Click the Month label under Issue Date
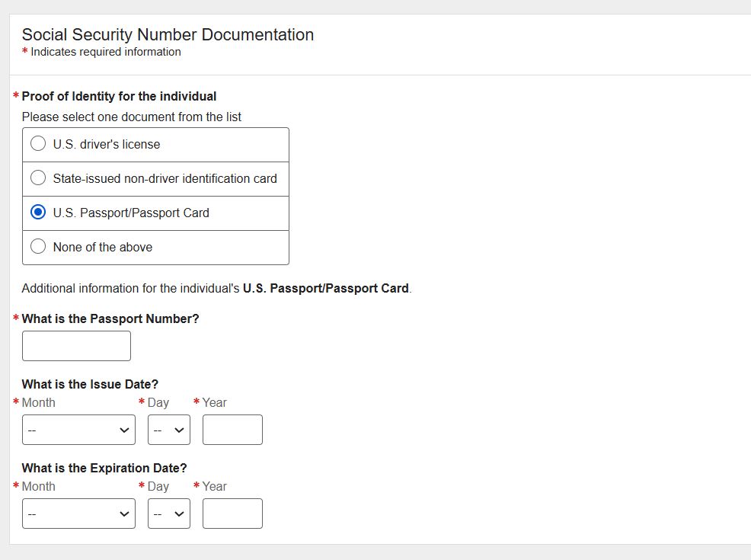 coord(38,402)
